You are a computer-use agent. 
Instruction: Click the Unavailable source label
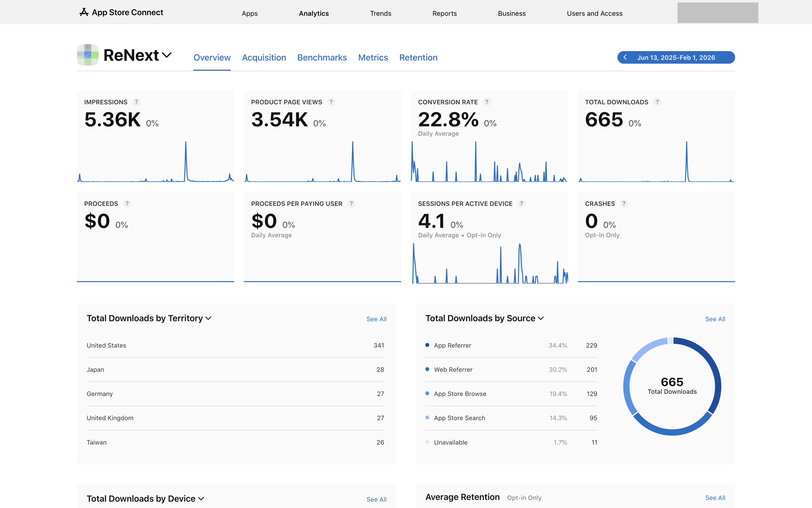pos(451,442)
